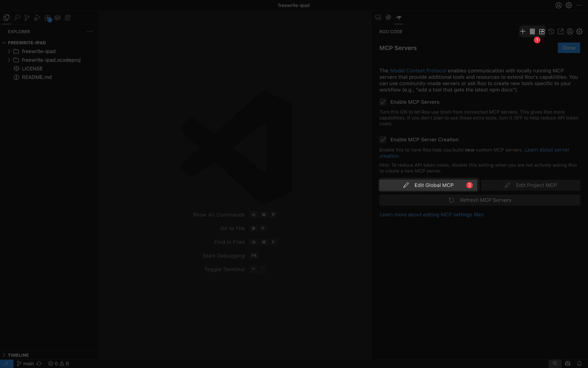Open the Roo account profile icon
This screenshot has height=368, width=588.
click(x=570, y=31)
